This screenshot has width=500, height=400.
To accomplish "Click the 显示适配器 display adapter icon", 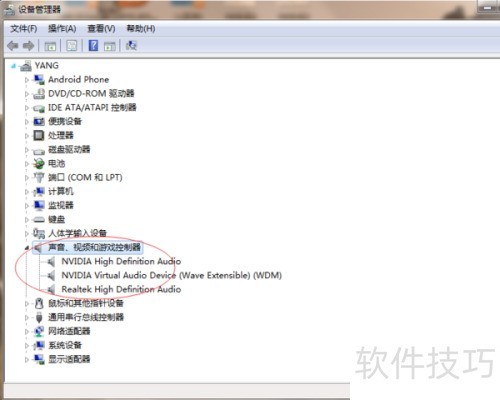I will click(39, 359).
